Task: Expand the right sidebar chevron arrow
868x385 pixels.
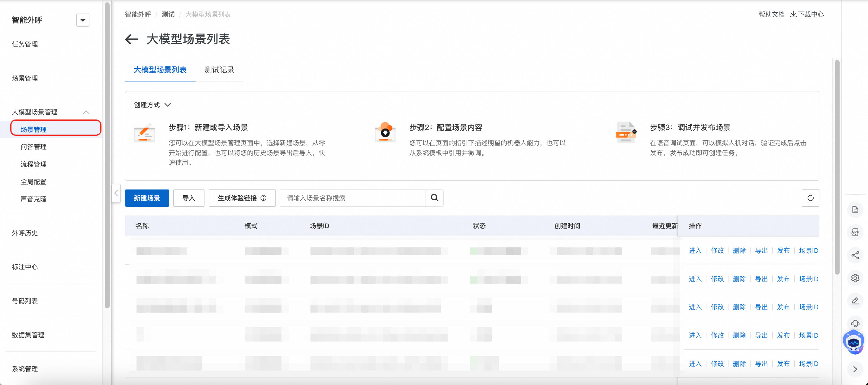Action: click(x=855, y=369)
